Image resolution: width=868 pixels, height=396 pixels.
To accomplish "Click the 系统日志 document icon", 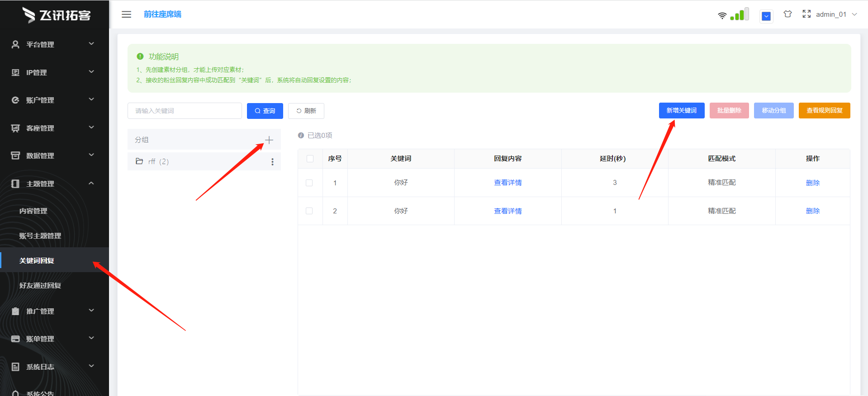I will coord(15,367).
